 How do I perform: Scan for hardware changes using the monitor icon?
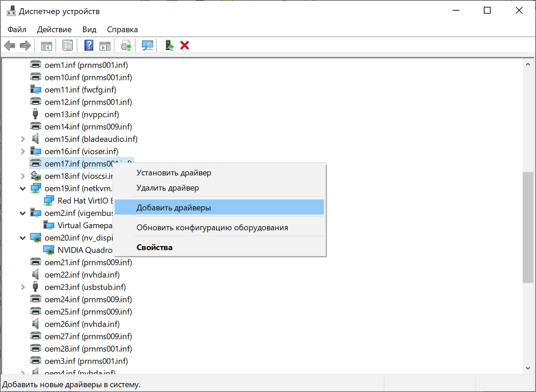[147, 45]
